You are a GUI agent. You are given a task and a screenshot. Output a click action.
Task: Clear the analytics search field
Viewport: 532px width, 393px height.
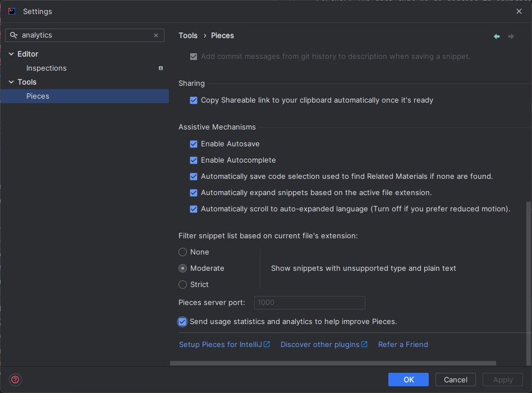coord(156,35)
